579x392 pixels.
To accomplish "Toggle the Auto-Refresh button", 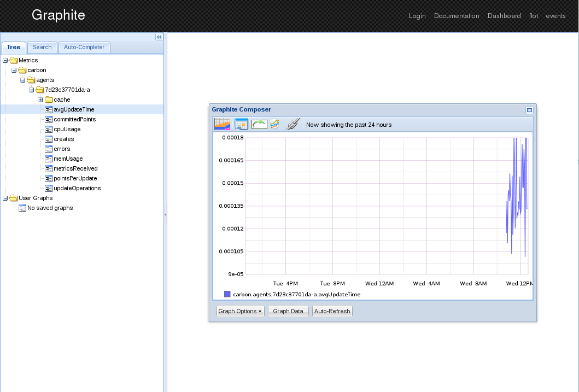I will (x=332, y=311).
